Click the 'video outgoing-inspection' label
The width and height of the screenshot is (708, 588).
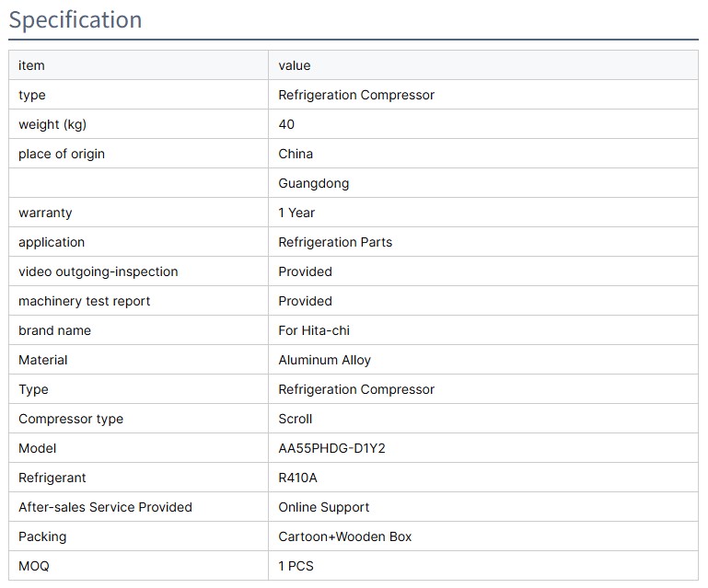pyautogui.click(x=99, y=271)
